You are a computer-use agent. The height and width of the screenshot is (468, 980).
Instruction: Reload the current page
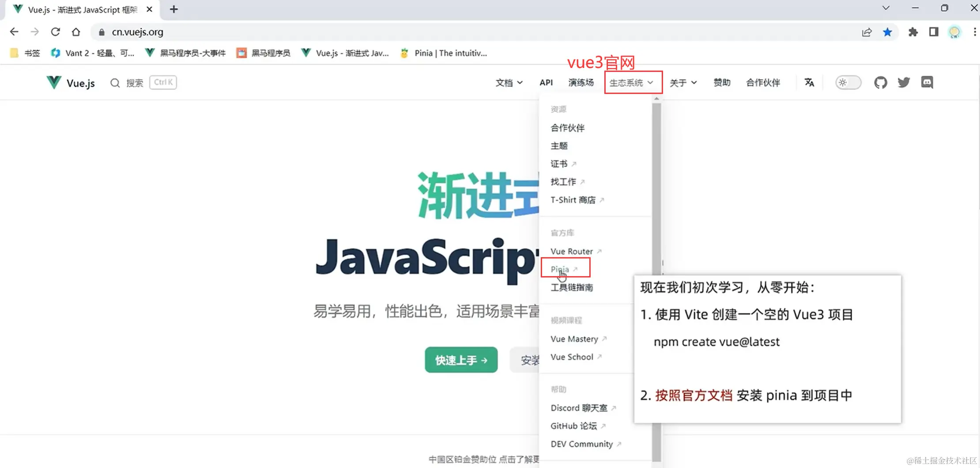(55, 32)
